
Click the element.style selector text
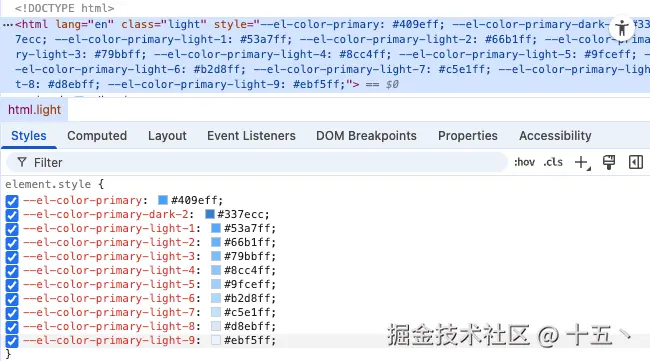(48, 184)
